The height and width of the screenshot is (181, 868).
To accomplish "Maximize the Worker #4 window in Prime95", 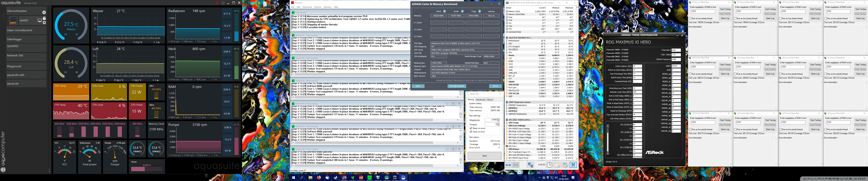I will 453,104.
